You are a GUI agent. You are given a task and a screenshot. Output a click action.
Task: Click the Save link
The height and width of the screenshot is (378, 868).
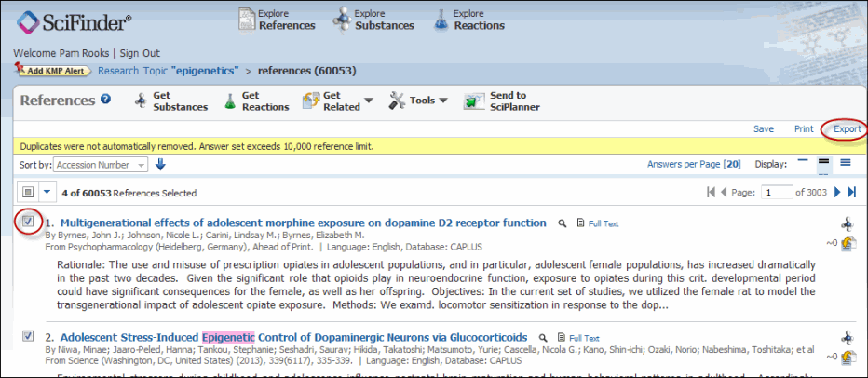click(x=764, y=129)
